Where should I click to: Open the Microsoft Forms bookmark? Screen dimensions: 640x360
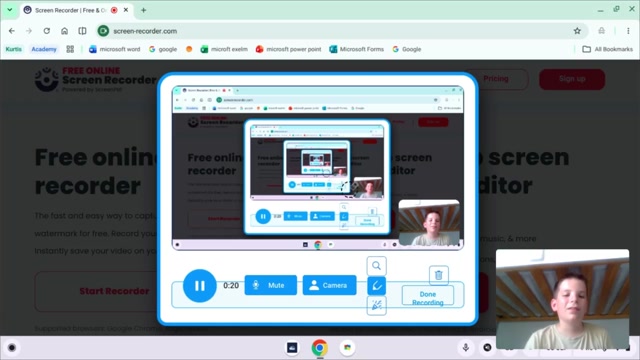tap(356, 49)
